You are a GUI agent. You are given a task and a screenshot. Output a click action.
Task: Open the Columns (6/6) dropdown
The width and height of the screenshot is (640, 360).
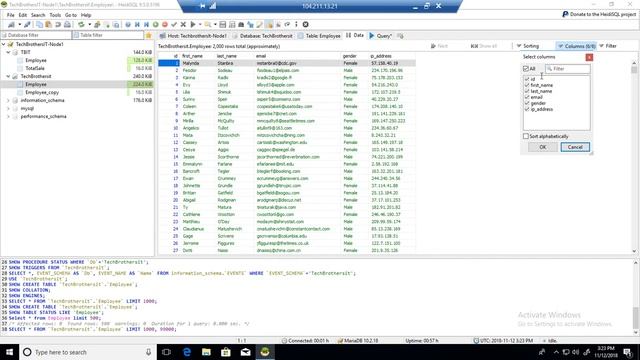tap(576, 46)
